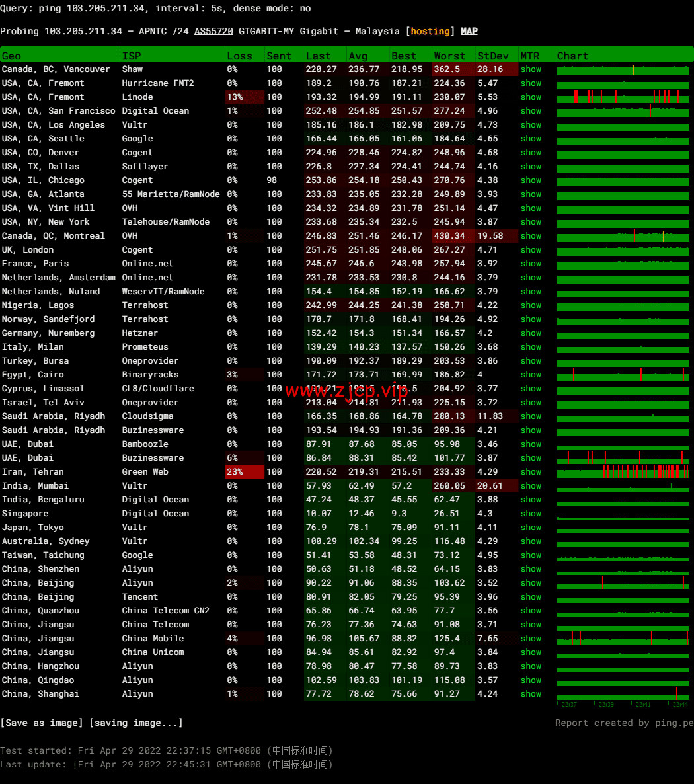Show MTR for Milan Prometeus

(531, 347)
